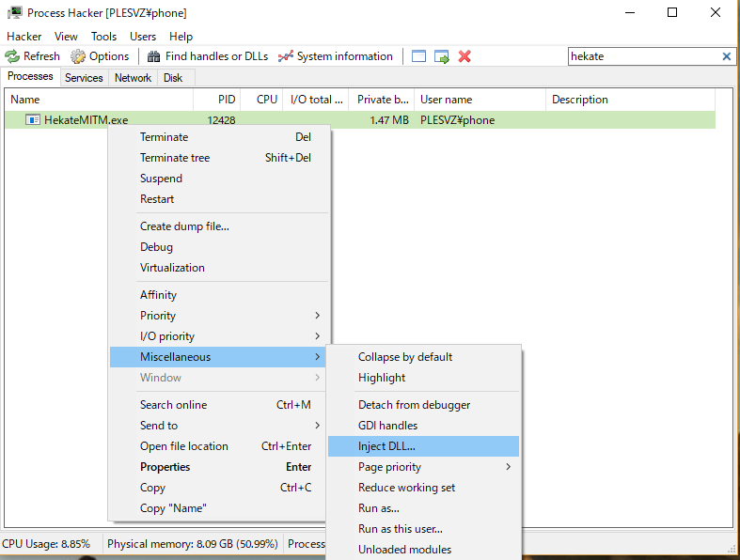Choose Detach from debugger
The width and height of the screenshot is (740, 560).
pos(423,405)
